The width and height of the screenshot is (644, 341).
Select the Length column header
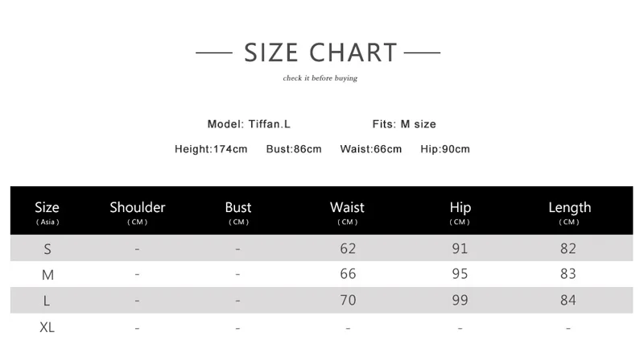pyautogui.click(x=569, y=211)
